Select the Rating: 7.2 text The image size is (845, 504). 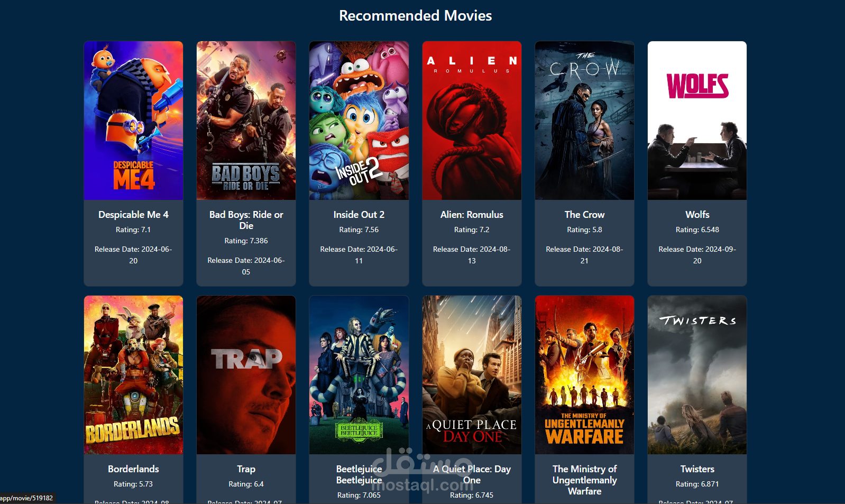coord(472,230)
